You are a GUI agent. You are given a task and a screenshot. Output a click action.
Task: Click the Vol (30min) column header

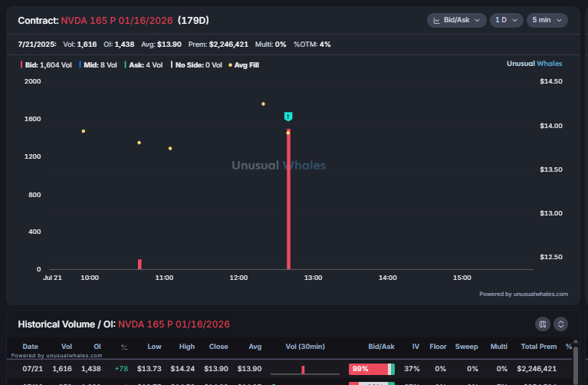305,347
